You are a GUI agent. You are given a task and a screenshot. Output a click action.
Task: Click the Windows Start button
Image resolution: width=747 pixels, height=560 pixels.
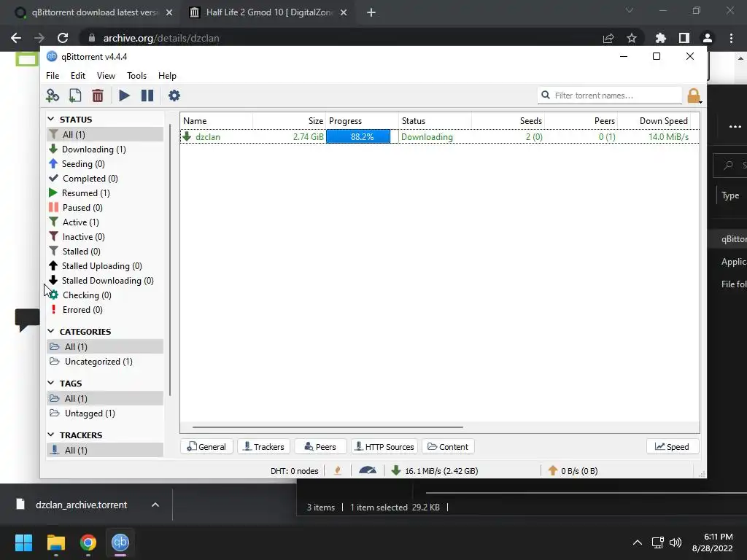tap(23, 542)
